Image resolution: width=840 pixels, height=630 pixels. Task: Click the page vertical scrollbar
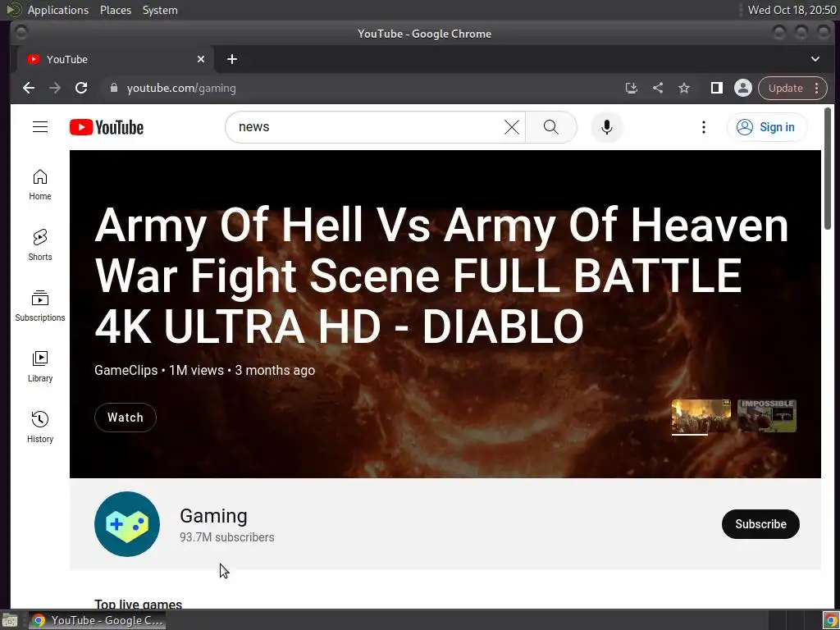point(828,168)
